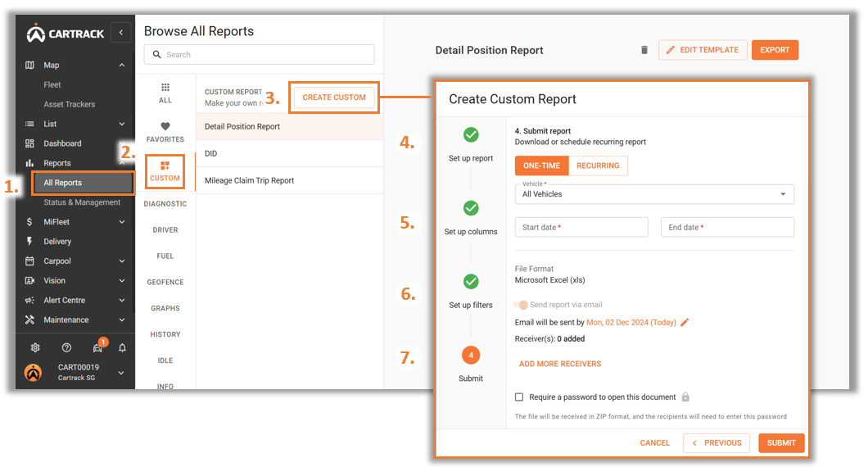Delete the report using the trash icon

[644, 50]
